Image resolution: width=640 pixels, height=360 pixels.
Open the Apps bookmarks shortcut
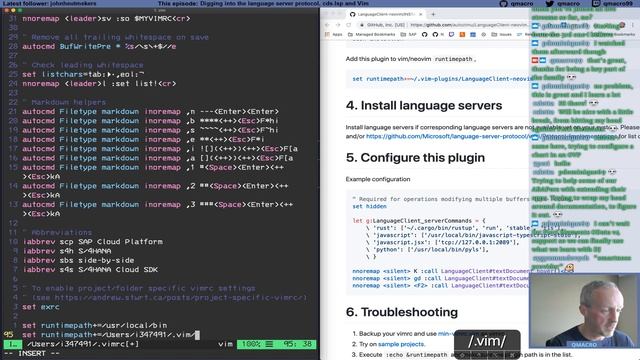click(333, 35)
